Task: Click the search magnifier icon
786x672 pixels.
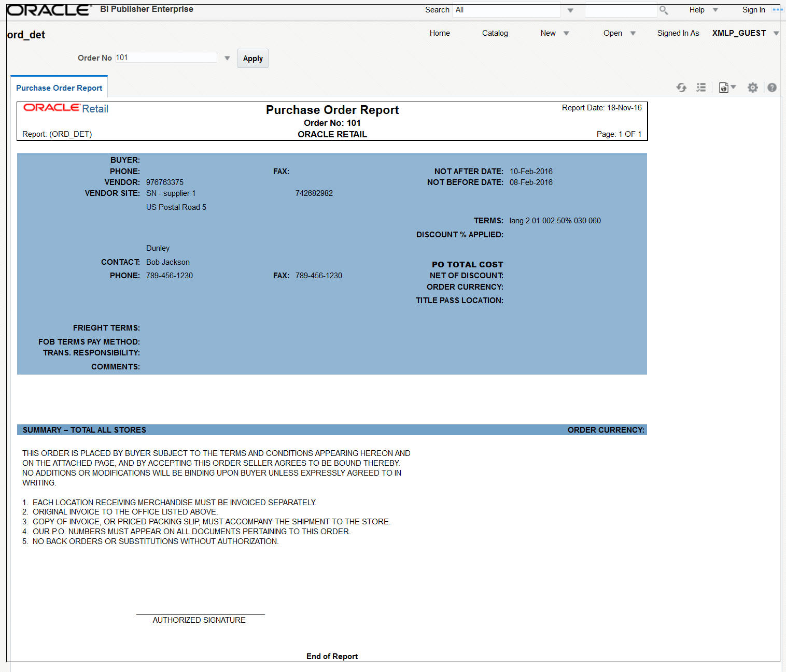Action: pyautogui.click(x=664, y=10)
